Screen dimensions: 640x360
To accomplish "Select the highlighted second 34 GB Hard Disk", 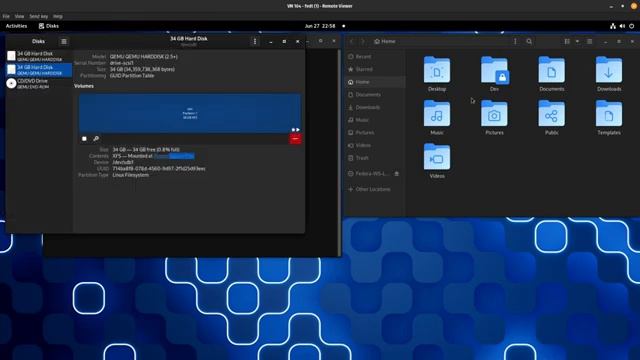I will tap(39, 70).
